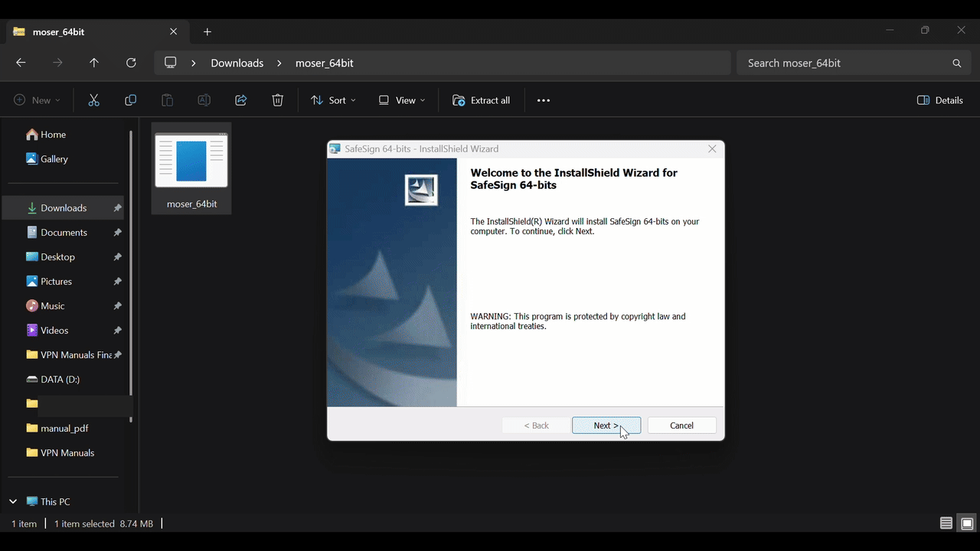Open the Sort dropdown

click(x=333, y=100)
